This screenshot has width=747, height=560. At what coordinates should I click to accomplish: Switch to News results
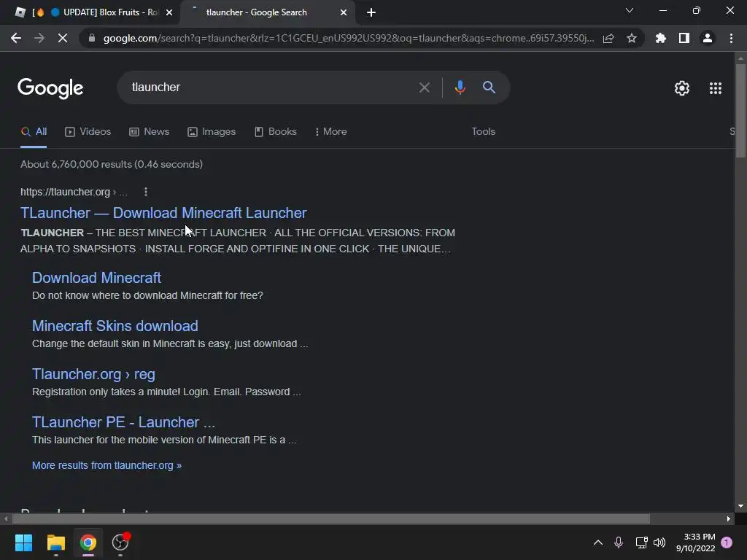(x=149, y=132)
